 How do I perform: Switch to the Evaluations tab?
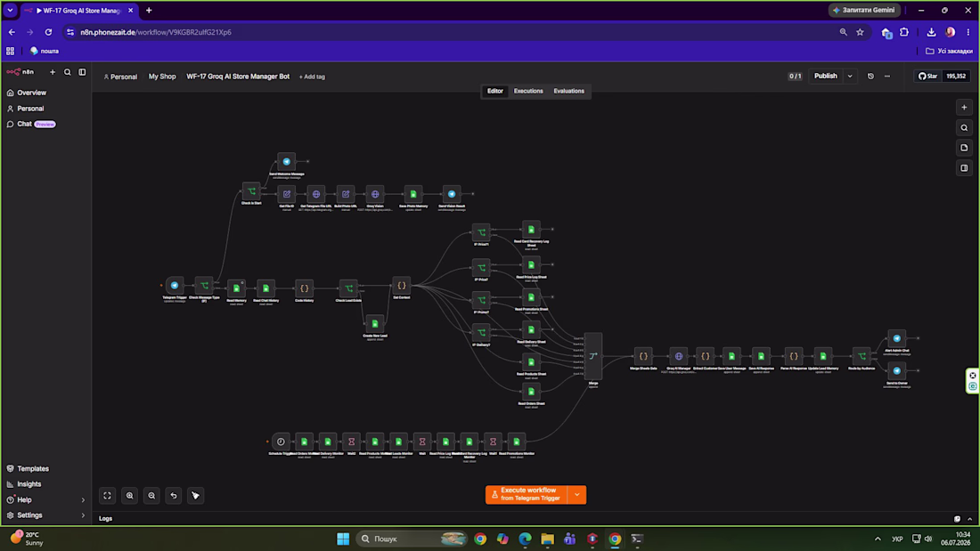click(568, 91)
